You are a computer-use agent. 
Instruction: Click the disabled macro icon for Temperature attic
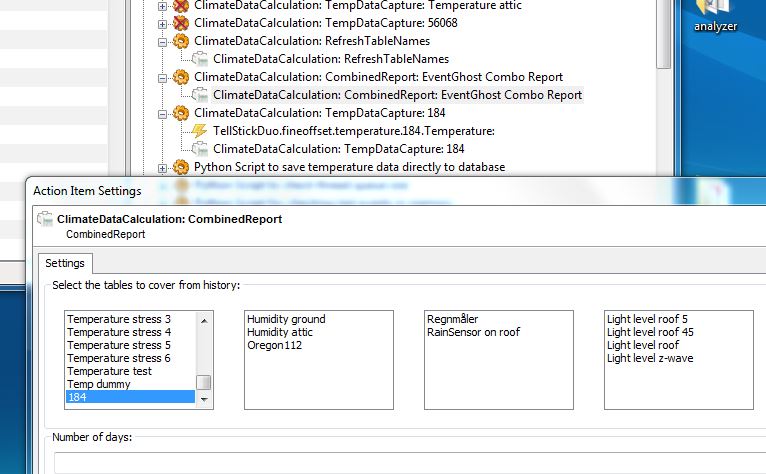coord(181,5)
